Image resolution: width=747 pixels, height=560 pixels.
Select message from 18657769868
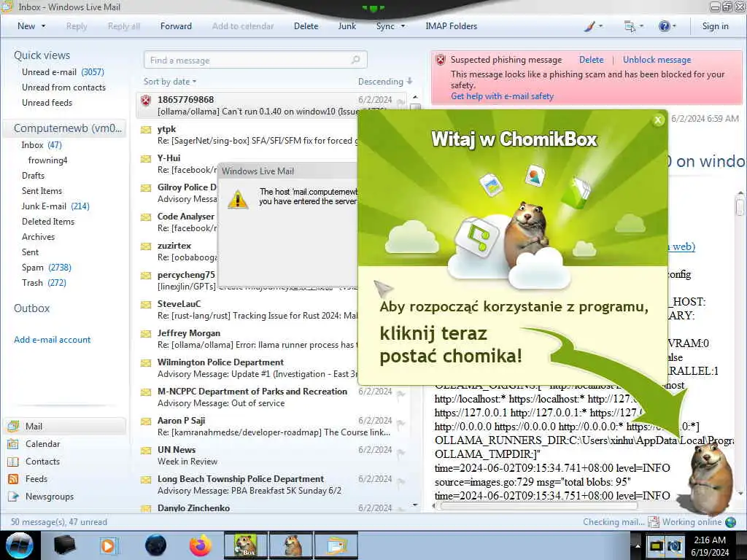point(271,105)
